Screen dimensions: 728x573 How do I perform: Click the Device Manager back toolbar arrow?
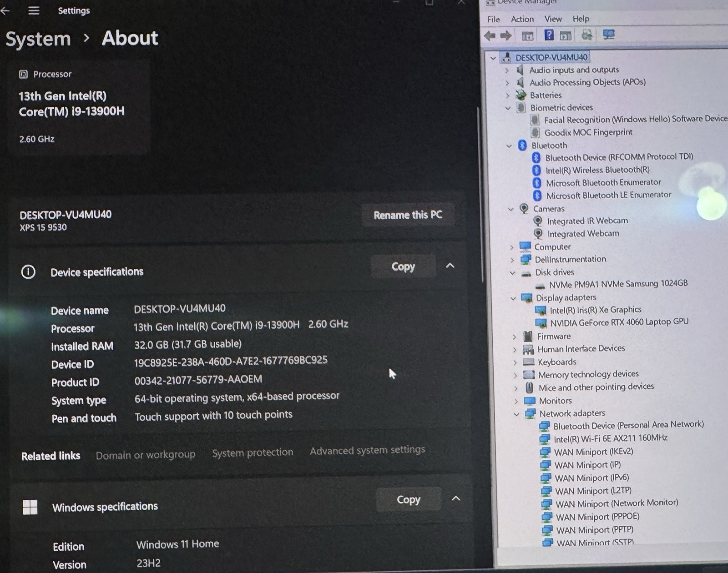[490, 35]
